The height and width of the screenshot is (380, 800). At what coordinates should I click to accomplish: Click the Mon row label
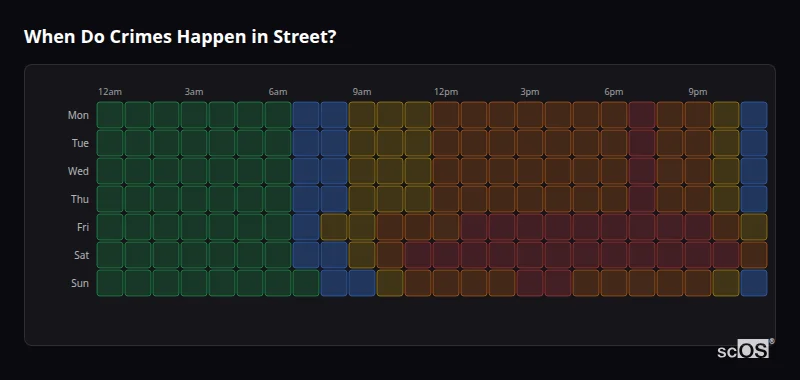[78, 115]
